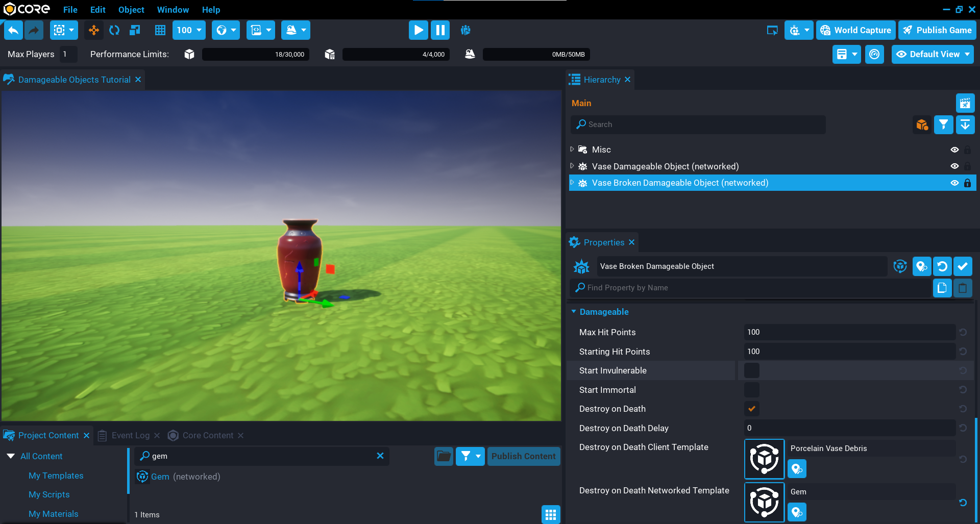Click the Pause preview button
The width and height of the screenshot is (980, 524).
tap(440, 30)
